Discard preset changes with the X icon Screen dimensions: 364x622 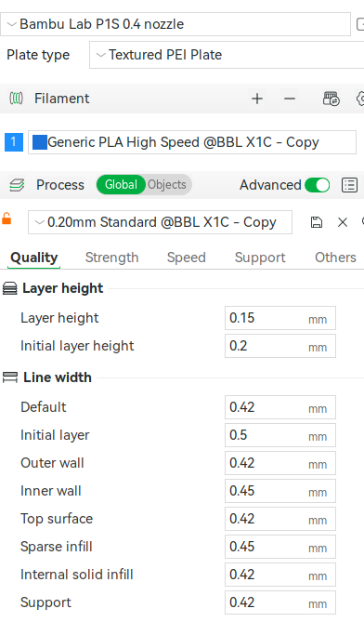tap(343, 222)
